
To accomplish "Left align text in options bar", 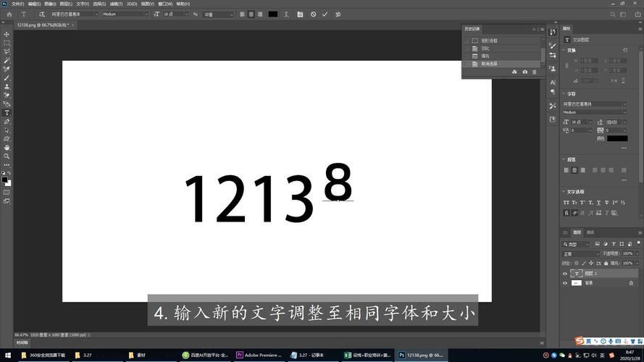I will [x=243, y=14].
